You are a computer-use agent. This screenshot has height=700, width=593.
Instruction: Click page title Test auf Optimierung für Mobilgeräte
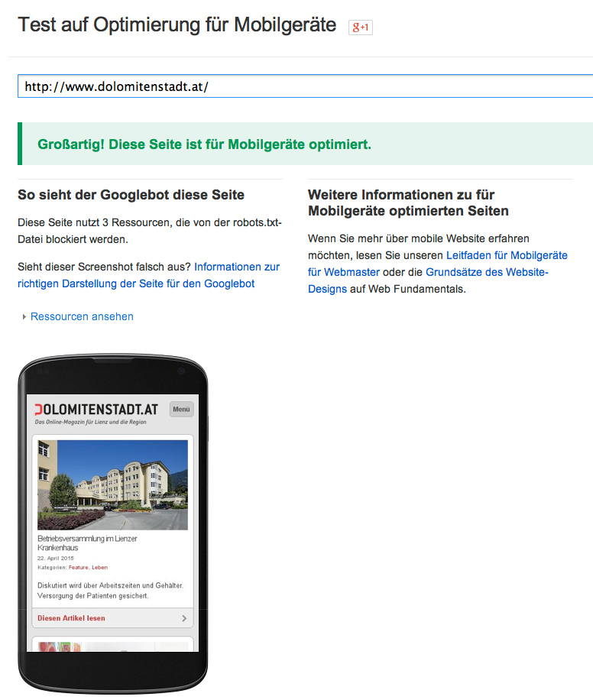(x=177, y=25)
